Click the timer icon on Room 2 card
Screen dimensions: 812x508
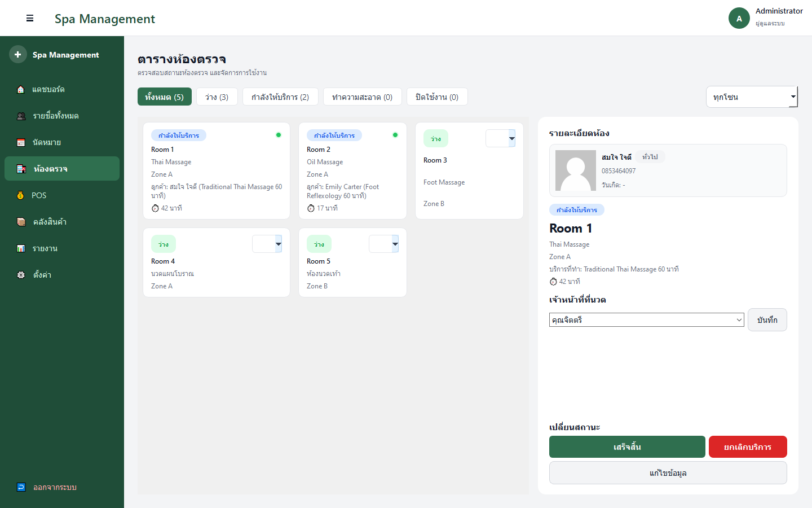click(311, 208)
